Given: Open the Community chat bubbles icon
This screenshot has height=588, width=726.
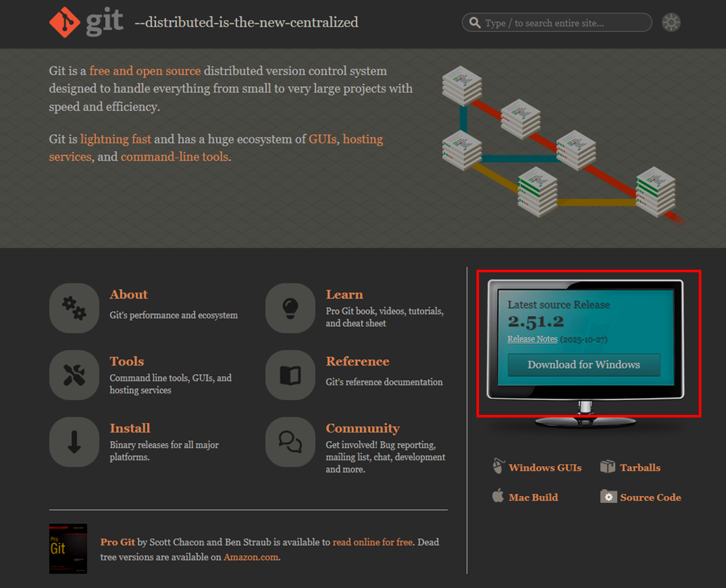Looking at the screenshot, I should click(x=290, y=441).
